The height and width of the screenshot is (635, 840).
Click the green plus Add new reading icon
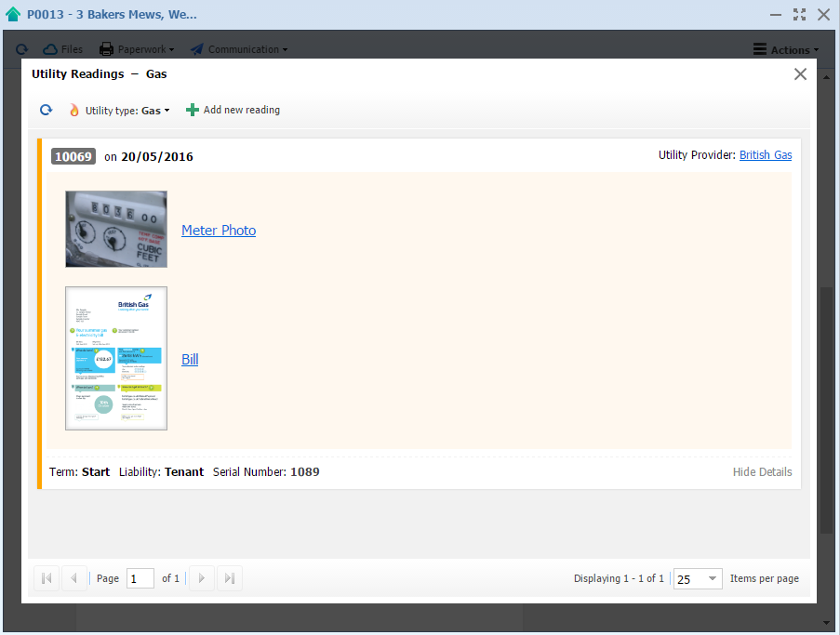click(193, 110)
